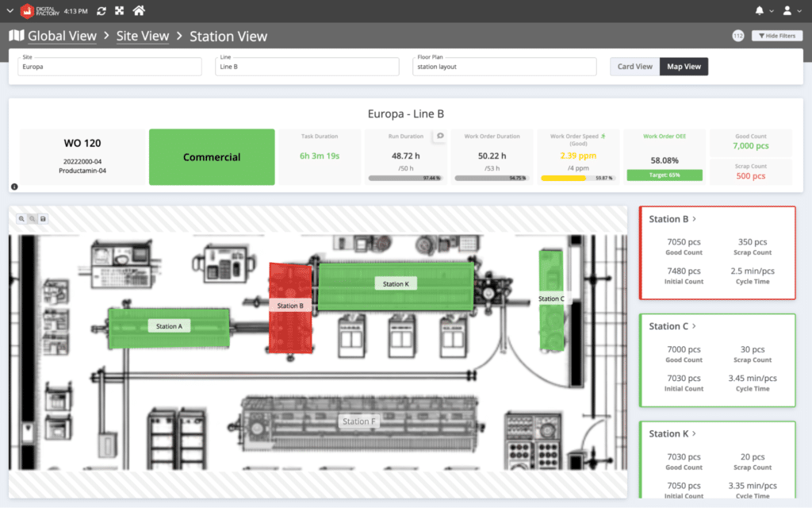The height and width of the screenshot is (508, 812).
Task: Click Productamin-04 product label
Action: [x=82, y=171]
